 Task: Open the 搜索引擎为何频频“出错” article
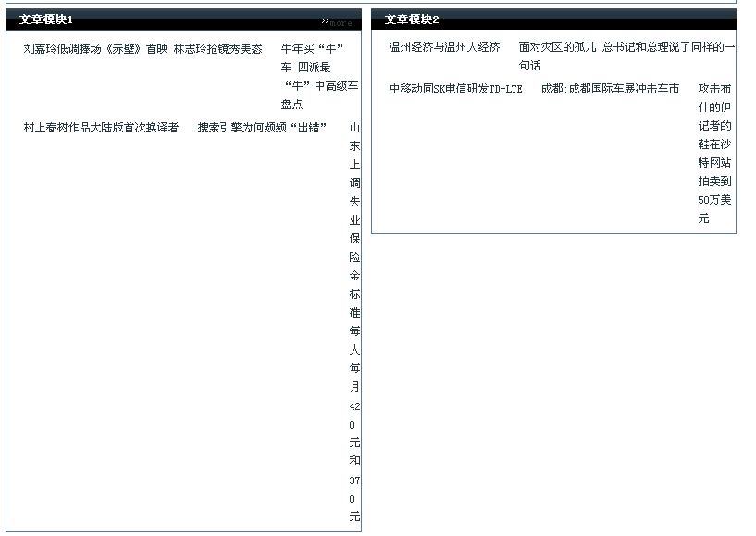pos(262,127)
